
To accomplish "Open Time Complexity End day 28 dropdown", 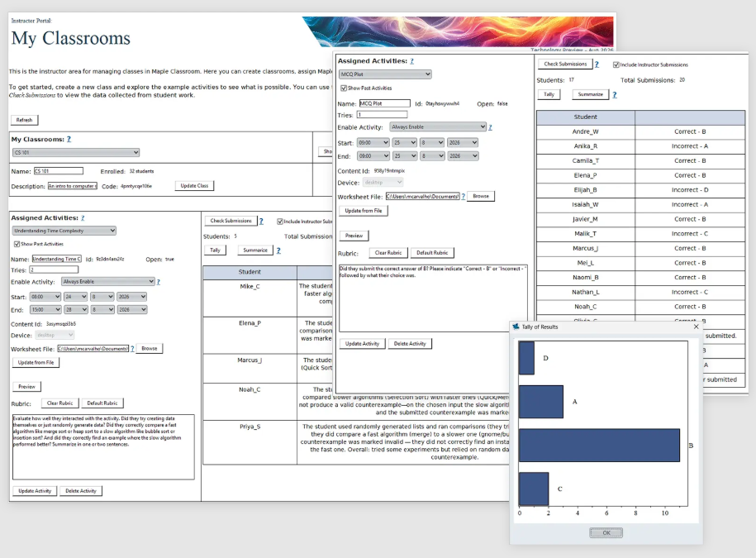I will 75,310.
